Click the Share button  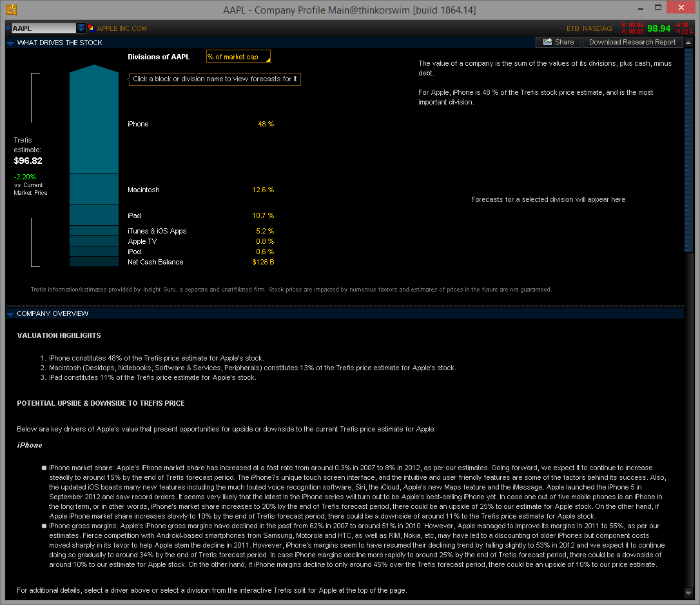point(558,42)
